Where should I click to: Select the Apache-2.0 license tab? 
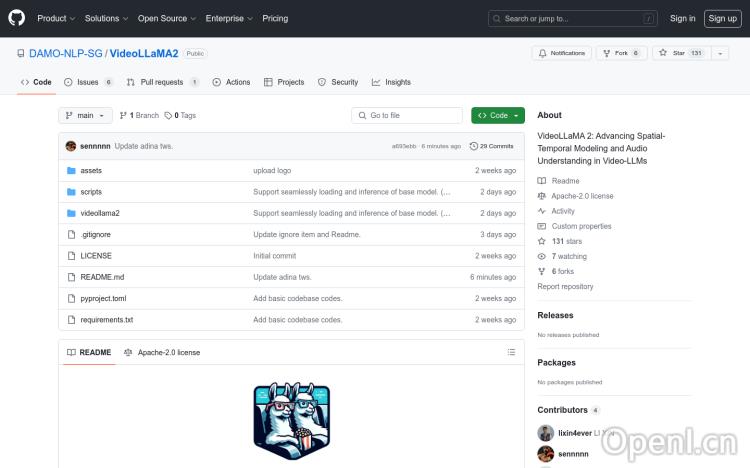(x=162, y=352)
